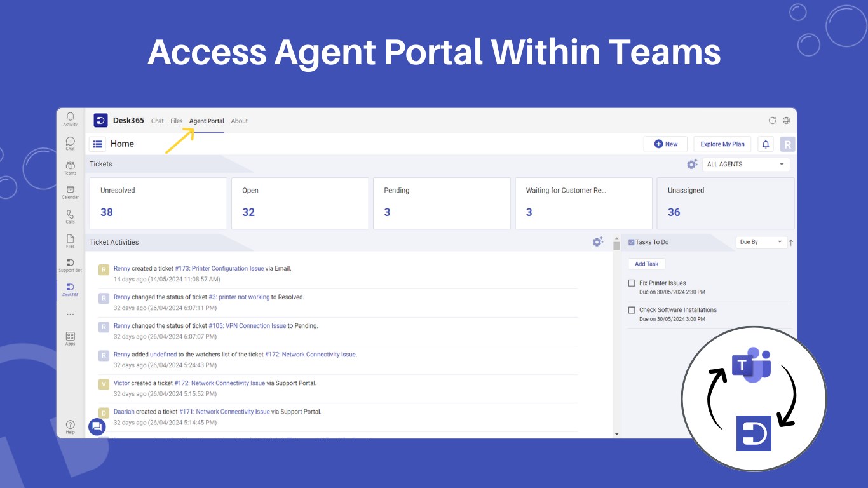The height and width of the screenshot is (488, 868).
Task: Open Support Bot app in sidebar
Action: coord(70,265)
